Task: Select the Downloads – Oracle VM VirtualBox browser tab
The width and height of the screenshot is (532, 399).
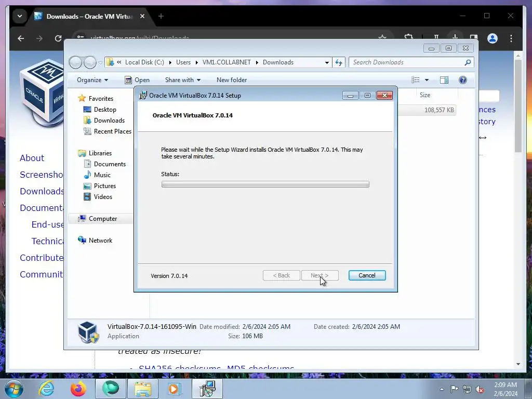Action: tap(89, 16)
